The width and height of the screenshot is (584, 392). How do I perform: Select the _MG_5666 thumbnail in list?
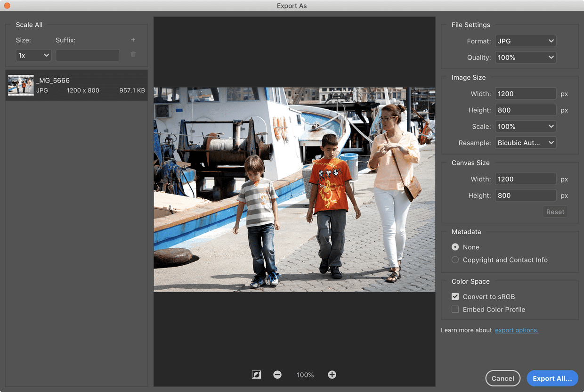coord(21,85)
